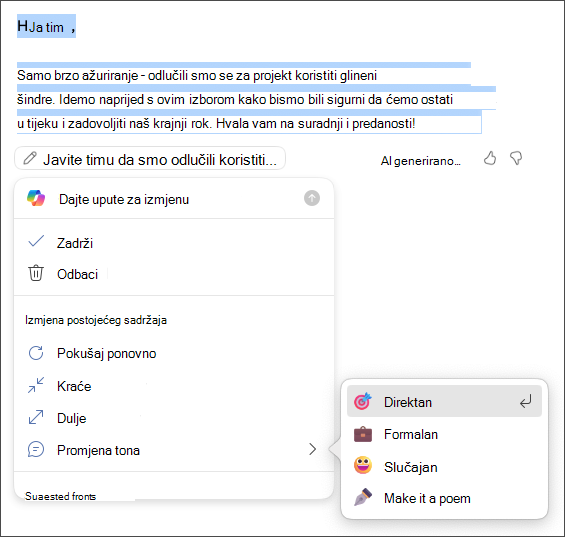The width and height of the screenshot is (565, 537).
Task: Click the thumbs down feedback icon
Action: click(x=516, y=158)
